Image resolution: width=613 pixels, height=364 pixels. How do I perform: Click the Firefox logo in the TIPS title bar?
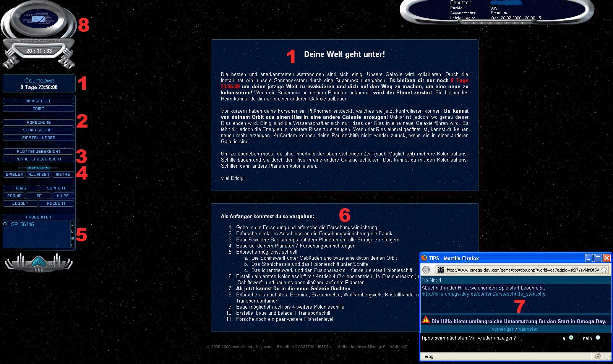tap(424, 258)
